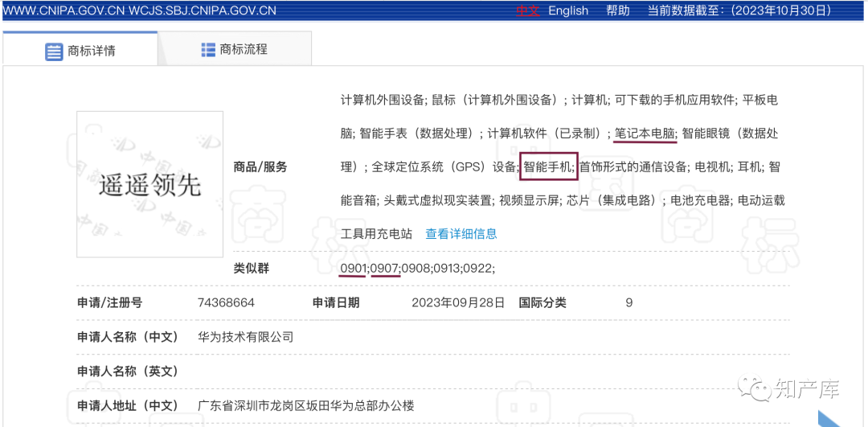The width and height of the screenshot is (868, 427).
Task: Click the WWW.CNIPA.GOV.CN site address
Action: (66, 10)
